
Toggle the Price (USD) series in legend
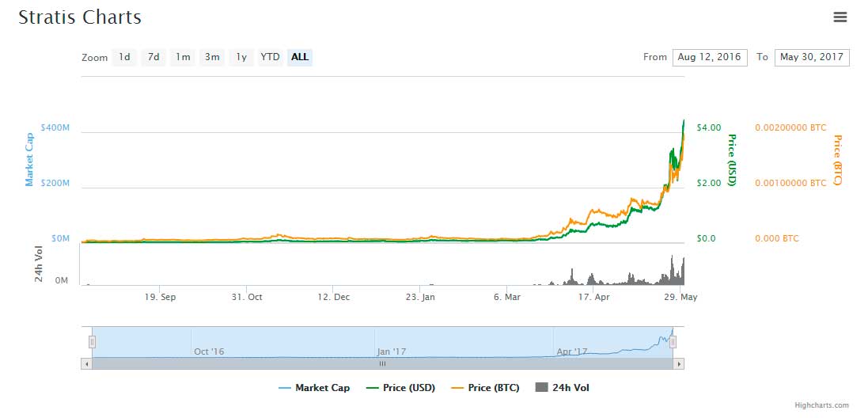coord(401,388)
